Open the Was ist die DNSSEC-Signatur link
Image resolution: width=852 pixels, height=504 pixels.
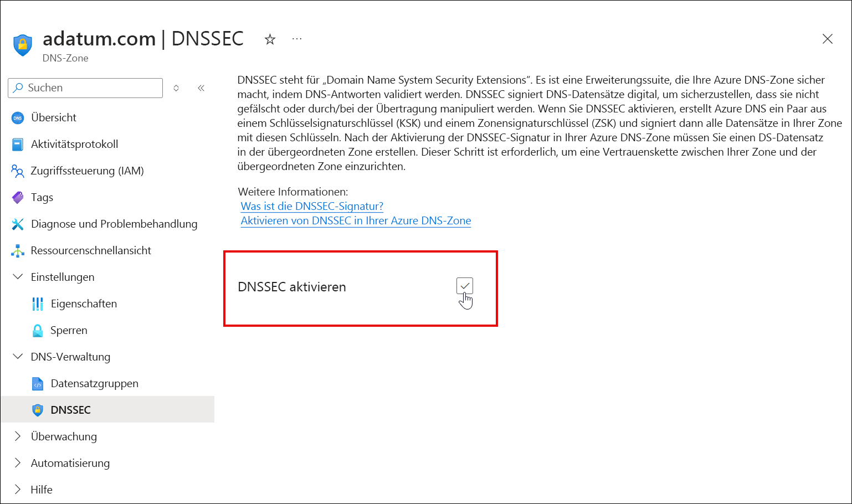311,205
